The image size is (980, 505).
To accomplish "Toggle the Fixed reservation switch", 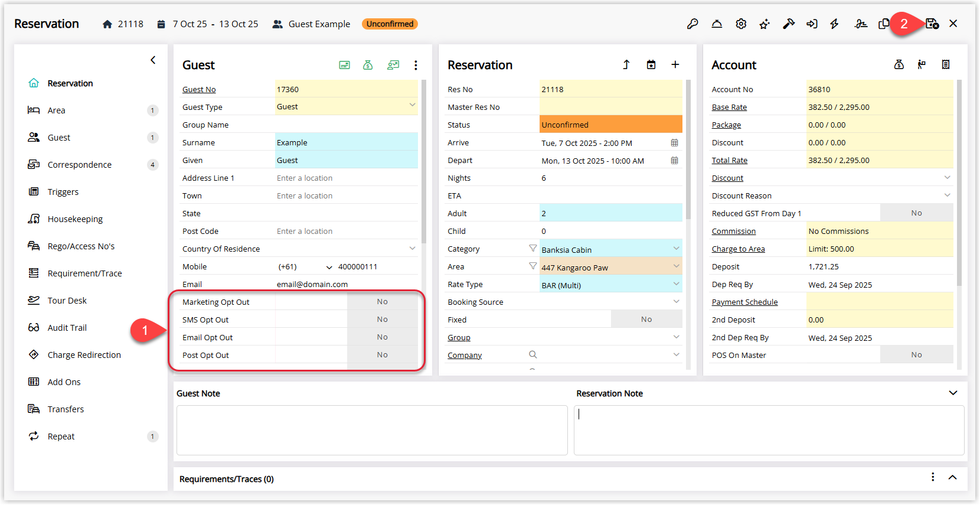I will pos(646,320).
